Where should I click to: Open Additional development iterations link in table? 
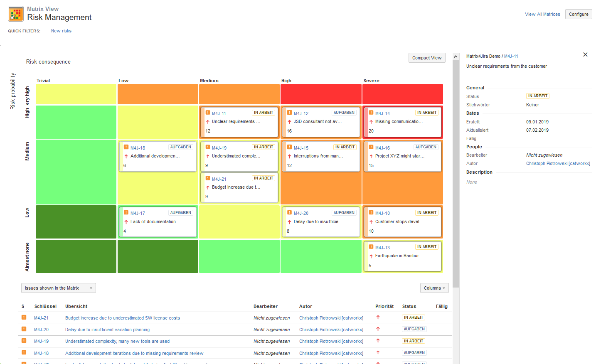pos(134,353)
